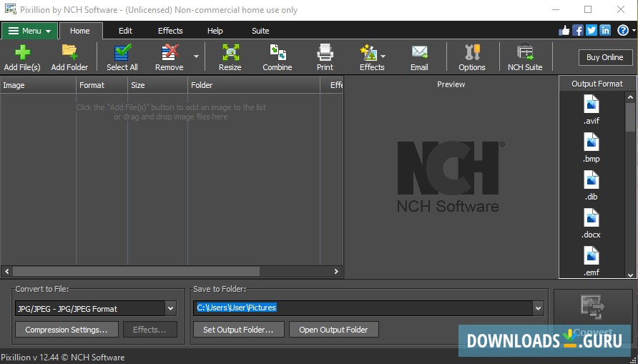
Task: Click the Size column header
Action: (158, 85)
